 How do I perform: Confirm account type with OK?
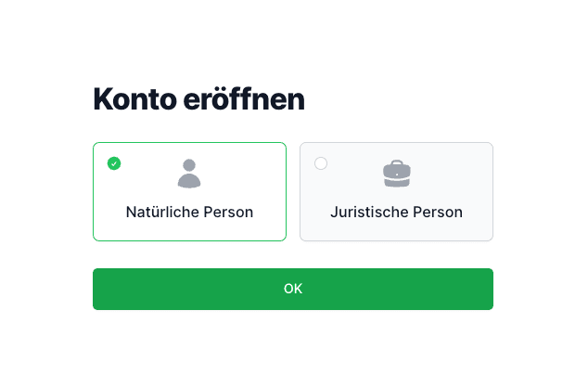[x=293, y=289]
